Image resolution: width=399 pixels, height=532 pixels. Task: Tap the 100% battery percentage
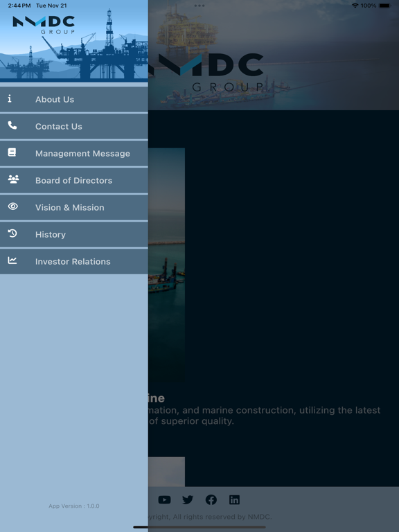pyautogui.click(x=369, y=6)
